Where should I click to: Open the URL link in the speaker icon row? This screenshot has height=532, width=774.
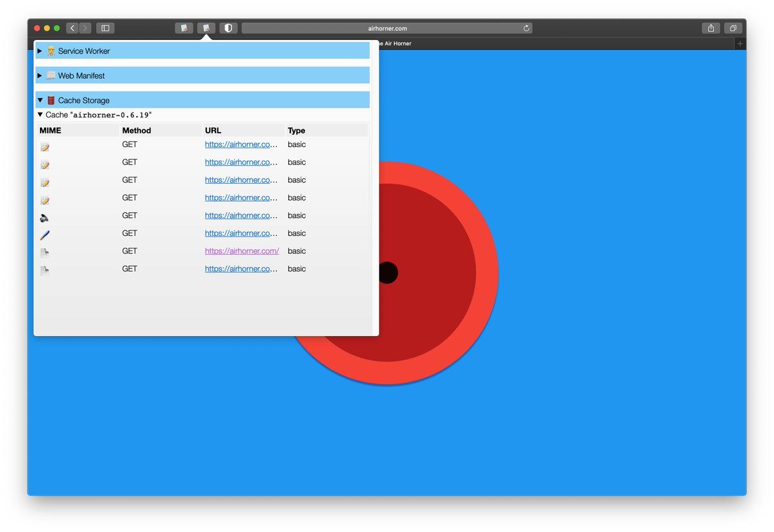click(241, 215)
